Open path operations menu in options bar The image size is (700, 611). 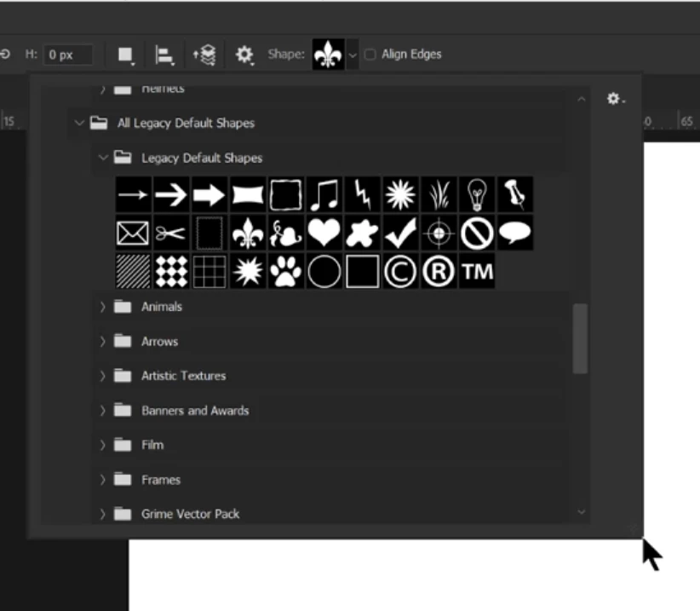(x=126, y=55)
